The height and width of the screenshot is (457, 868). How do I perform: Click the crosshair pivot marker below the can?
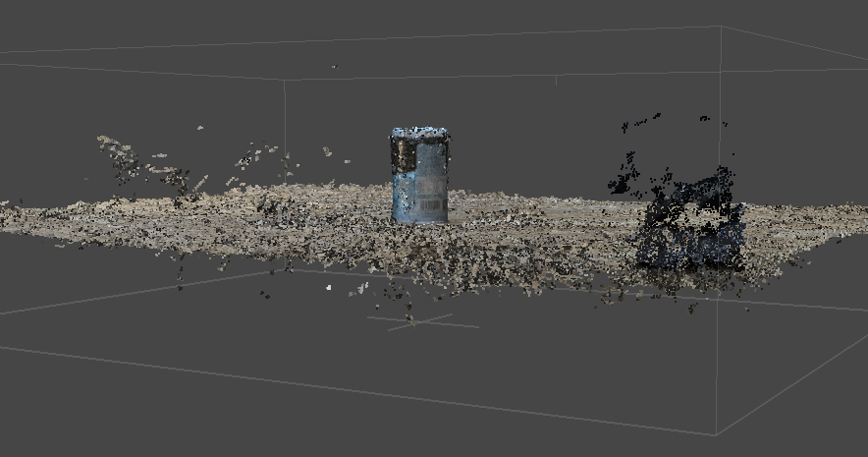[x=423, y=321]
